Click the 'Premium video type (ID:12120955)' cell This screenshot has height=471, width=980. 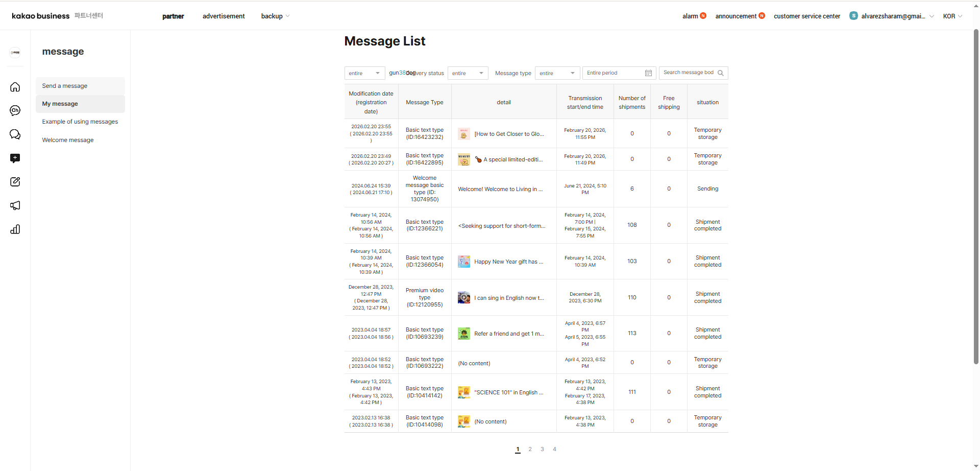(425, 297)
